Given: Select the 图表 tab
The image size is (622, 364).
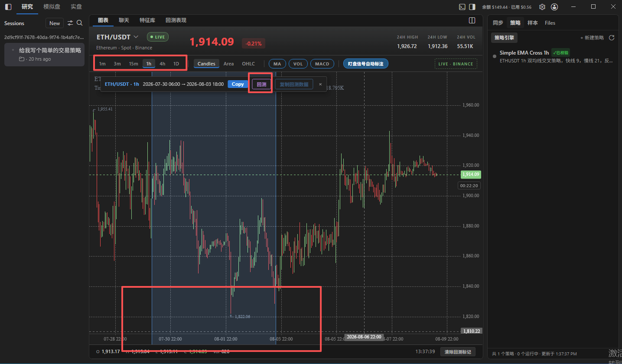Looking at the screenshot, I should (103, 20).
